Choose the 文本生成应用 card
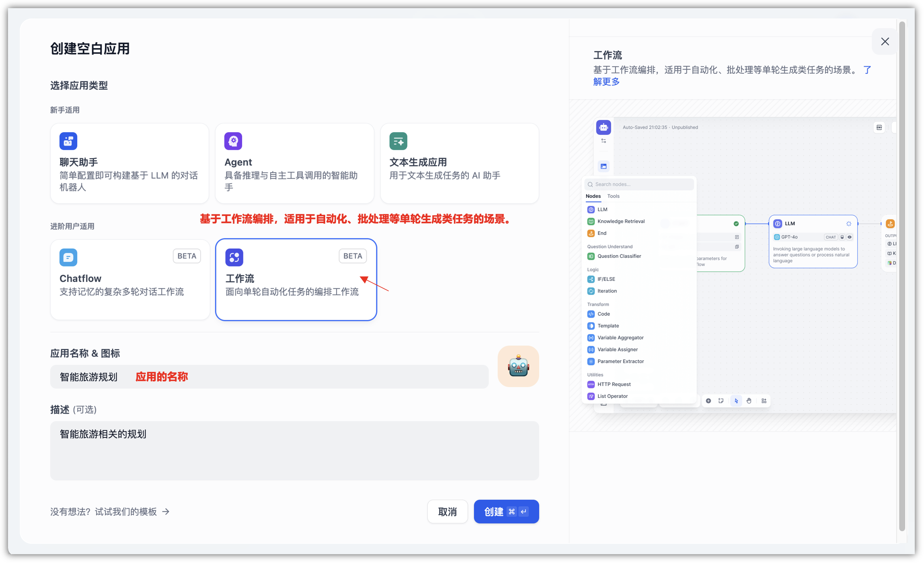Screen dimensions: 924x567 pyautogui.click(x=459, y=163)
